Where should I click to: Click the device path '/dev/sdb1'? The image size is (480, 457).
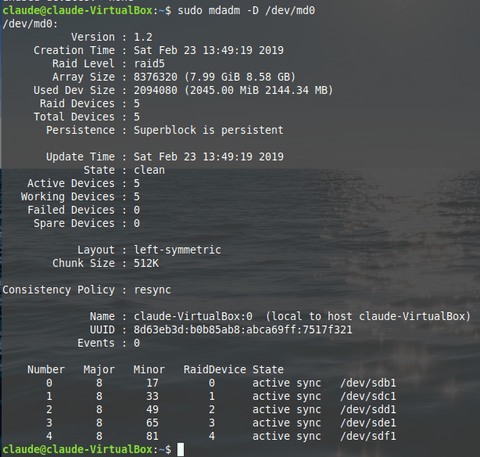pyautogui.click(x=368, y=383)
